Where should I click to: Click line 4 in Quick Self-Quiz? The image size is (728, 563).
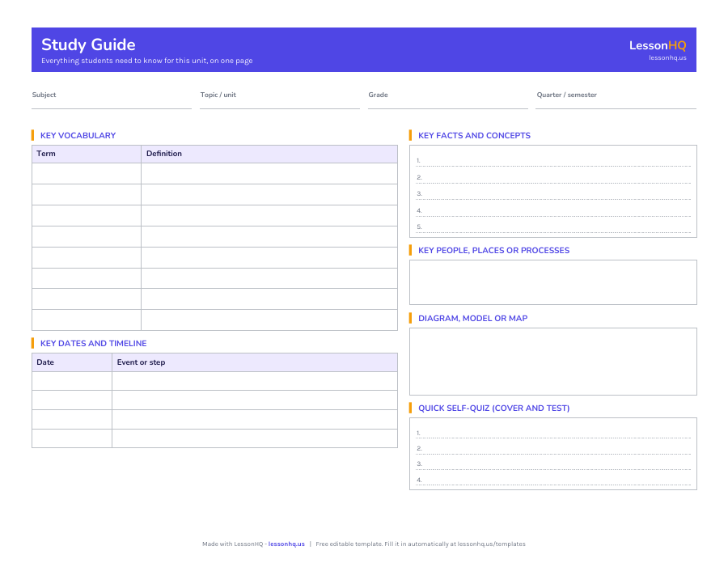pyautogui.click(x=553, y=480)
